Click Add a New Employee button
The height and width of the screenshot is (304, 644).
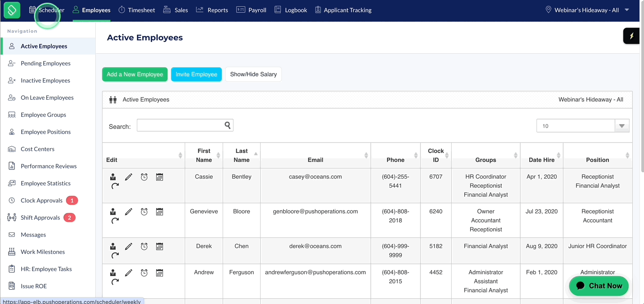point(135,74)
